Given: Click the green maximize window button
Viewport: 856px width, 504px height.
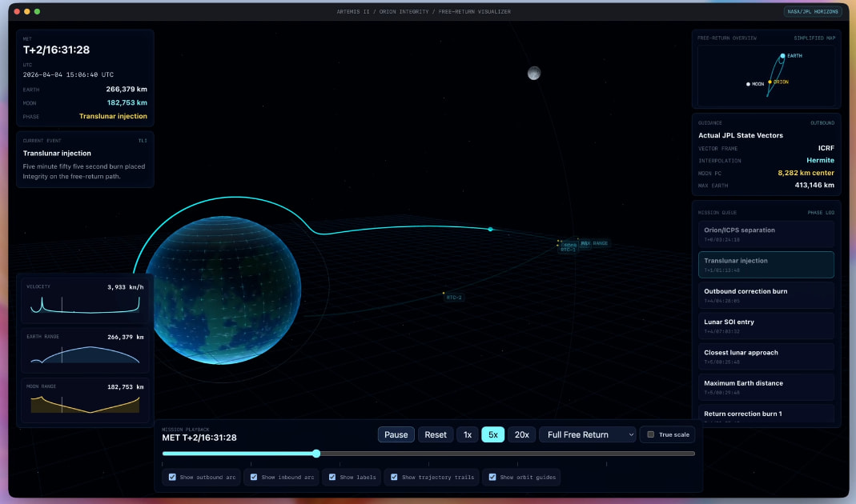Looking at the screenshot, I should 37,11.
